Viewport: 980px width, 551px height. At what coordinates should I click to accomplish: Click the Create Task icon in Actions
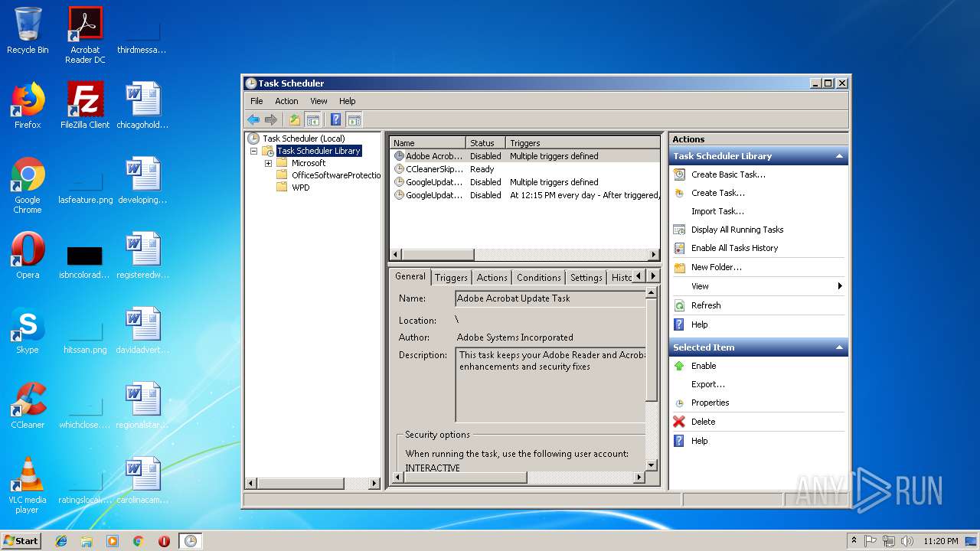point(679,193)
